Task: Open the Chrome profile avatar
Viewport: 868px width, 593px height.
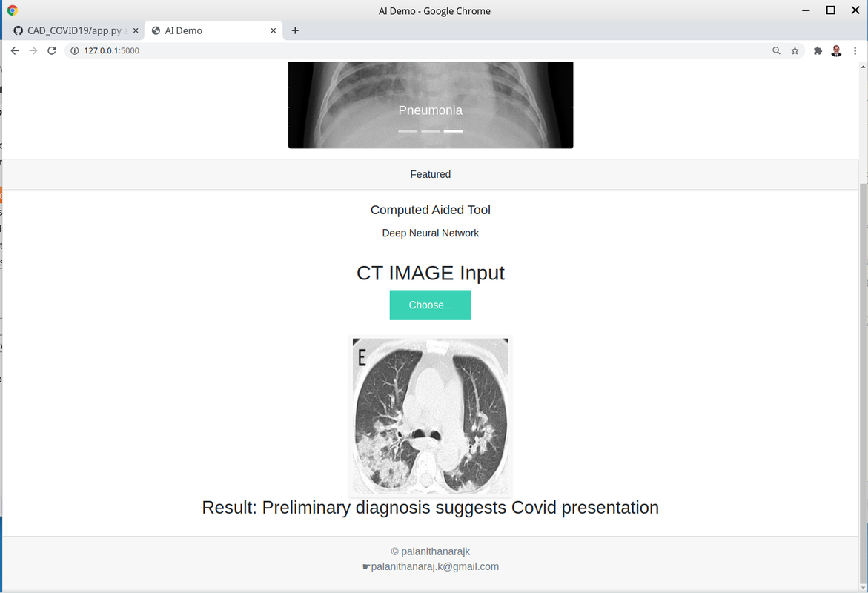Action: (836, 51)
